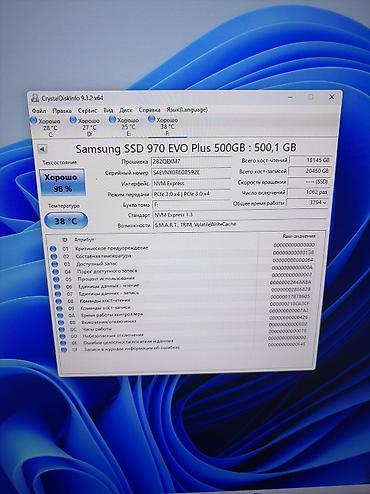Close the CrystalDiskInfo window
370x494 pixels.
(332, 97)
